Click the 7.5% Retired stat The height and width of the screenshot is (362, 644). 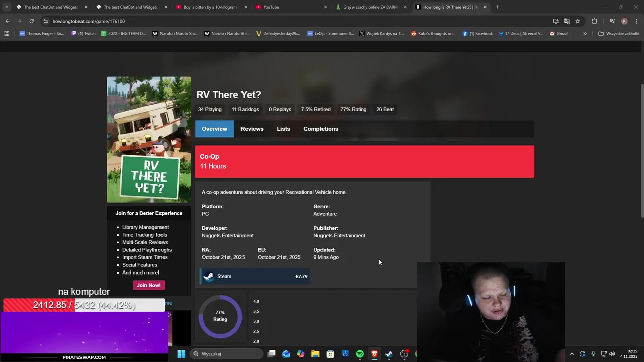(315, 109)
